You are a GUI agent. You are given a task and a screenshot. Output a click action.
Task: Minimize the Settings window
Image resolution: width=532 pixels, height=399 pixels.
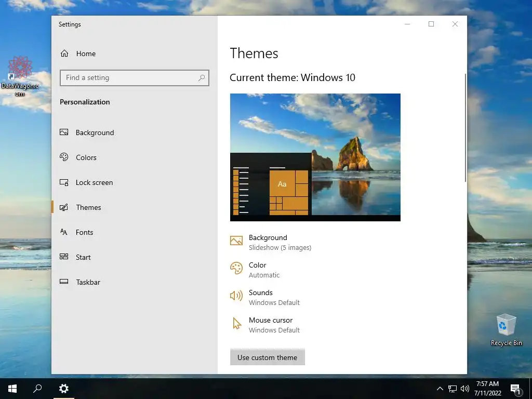coord(407,24)
